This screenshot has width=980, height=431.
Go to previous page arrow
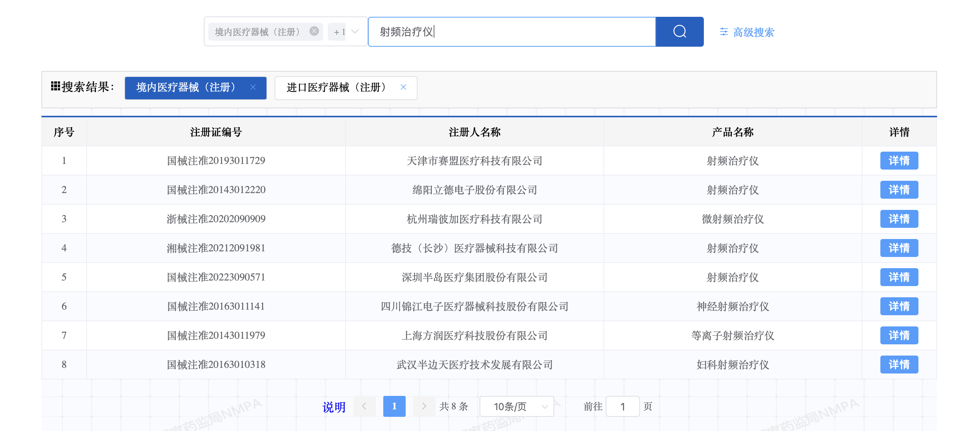(x=364, y=406)
